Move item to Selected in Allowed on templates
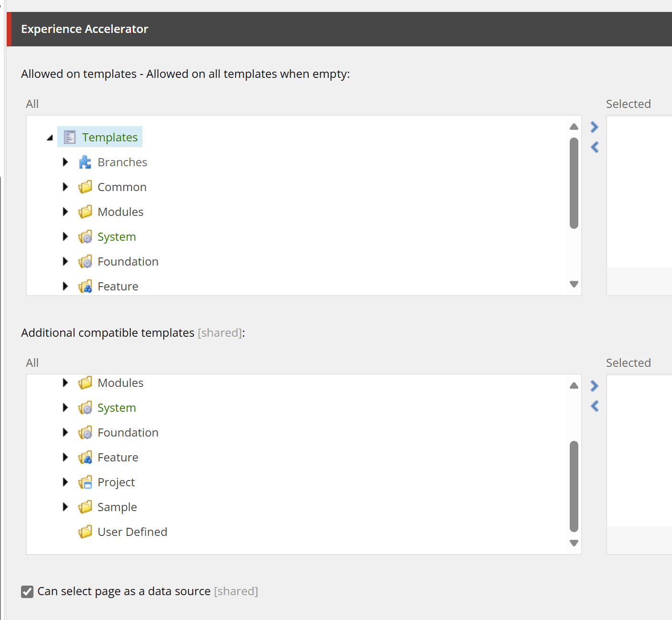Image resolution: width=672 pixels, height=620 pixels. [594, 127]
